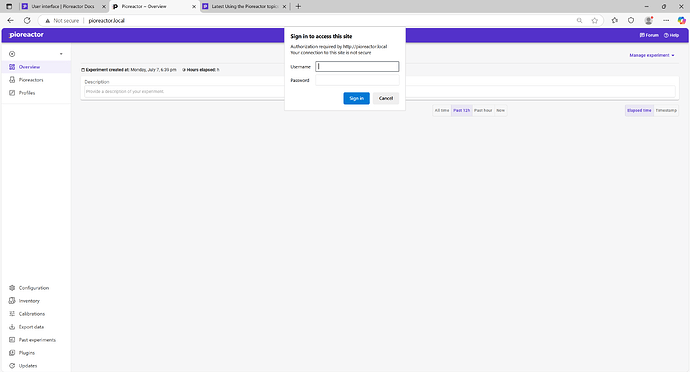Open the Forum link in header
The height and width of the screenshot is (372, 690).
click(649, 35)
